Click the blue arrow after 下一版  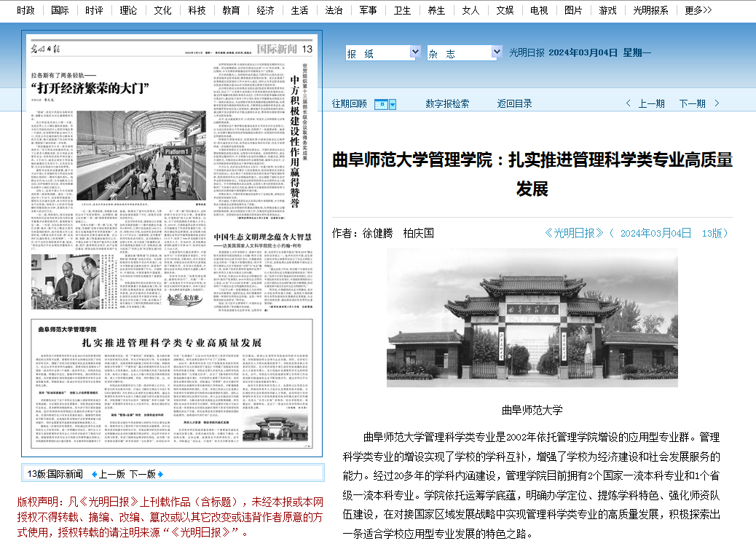(160, 474)
